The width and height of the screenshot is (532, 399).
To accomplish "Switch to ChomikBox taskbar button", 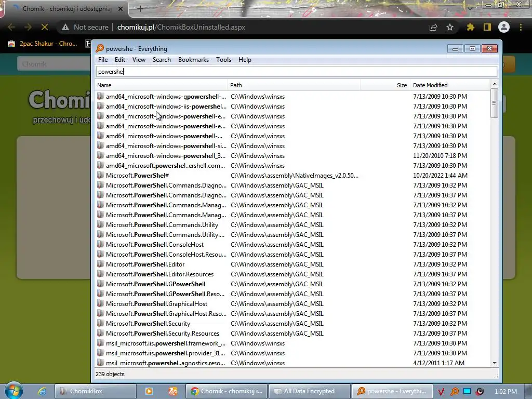I will [96, 391].
